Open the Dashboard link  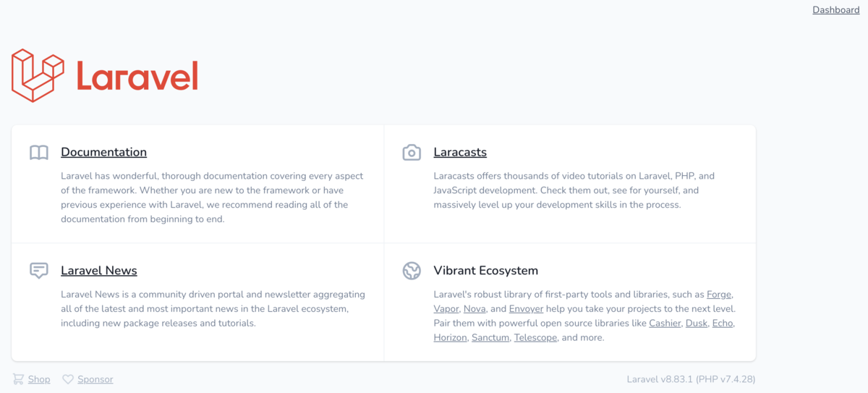click(x=835, y=10)
